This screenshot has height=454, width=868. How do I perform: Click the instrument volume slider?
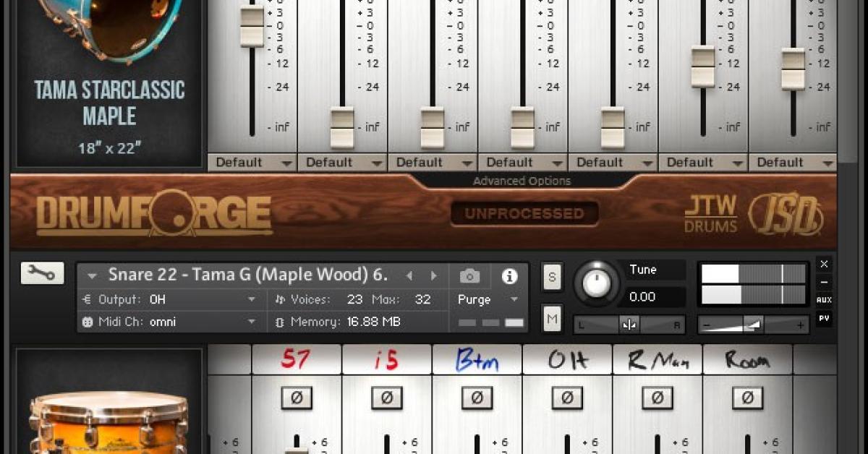pyautogui.click(x=754, y=324)
